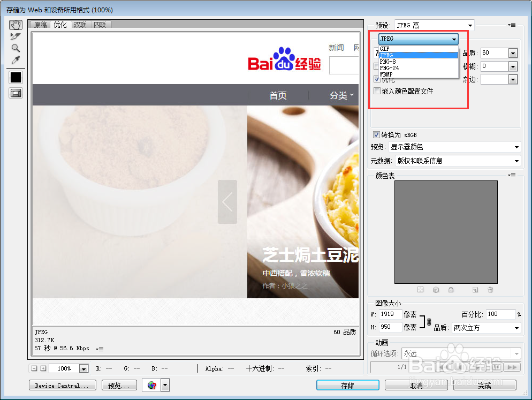
Task: Click the gray color table area
Action: click(446, 232)
